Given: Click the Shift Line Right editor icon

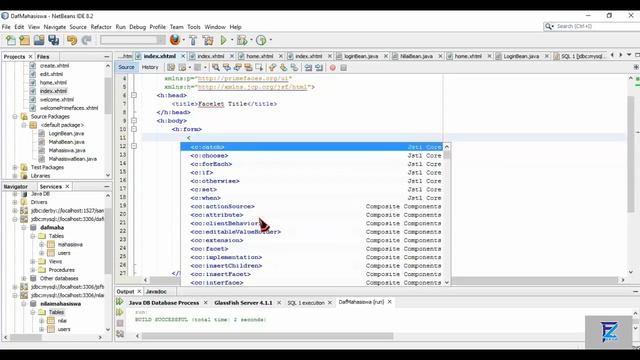Looking at the screenshot, I should [319, 67].
